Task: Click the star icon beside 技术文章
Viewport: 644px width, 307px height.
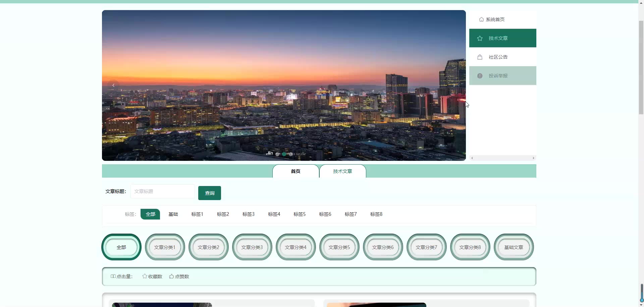Action: coord(480,38)
